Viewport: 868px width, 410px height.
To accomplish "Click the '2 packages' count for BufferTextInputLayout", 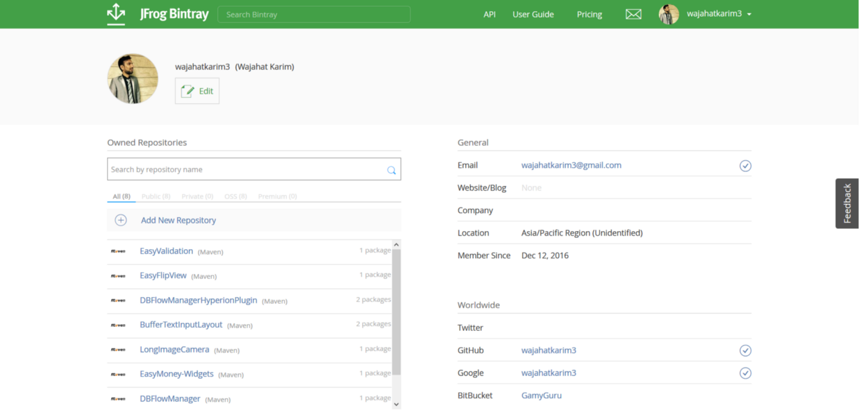I will tap(374, 324).
